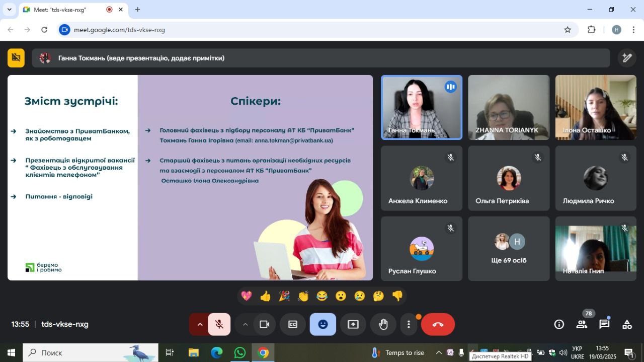Send the thumbs up reaction
644x362 pixels.
[266, 296]
